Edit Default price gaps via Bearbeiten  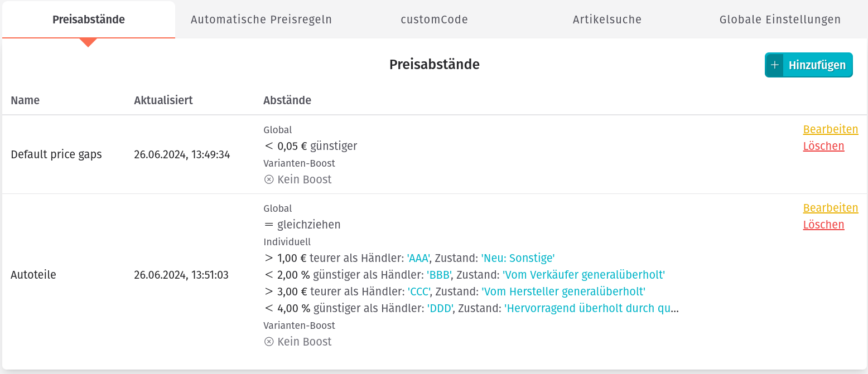(831, 129)
